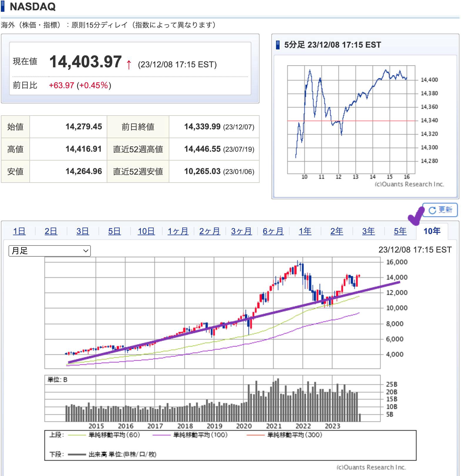Switch chart to 1年 period

pyautogui.click(x=305, y=231)
